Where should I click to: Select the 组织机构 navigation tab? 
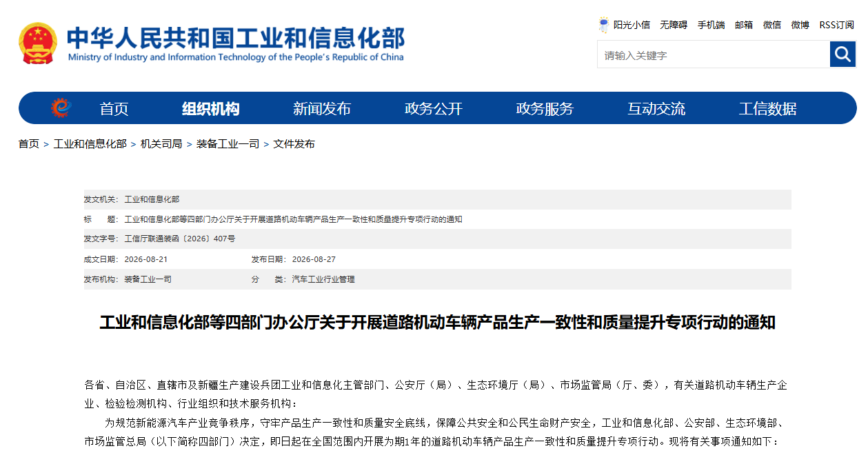(211, 108)
